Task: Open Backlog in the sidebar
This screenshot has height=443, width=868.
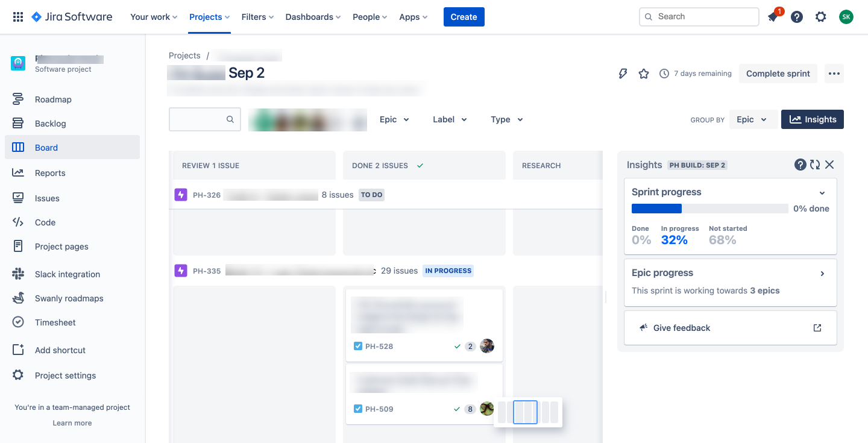Action: 72,124
